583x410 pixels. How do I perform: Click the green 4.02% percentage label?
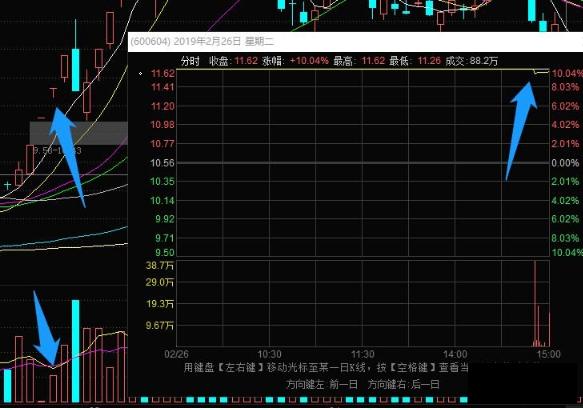pyautogui.click(x=565, y=201)
